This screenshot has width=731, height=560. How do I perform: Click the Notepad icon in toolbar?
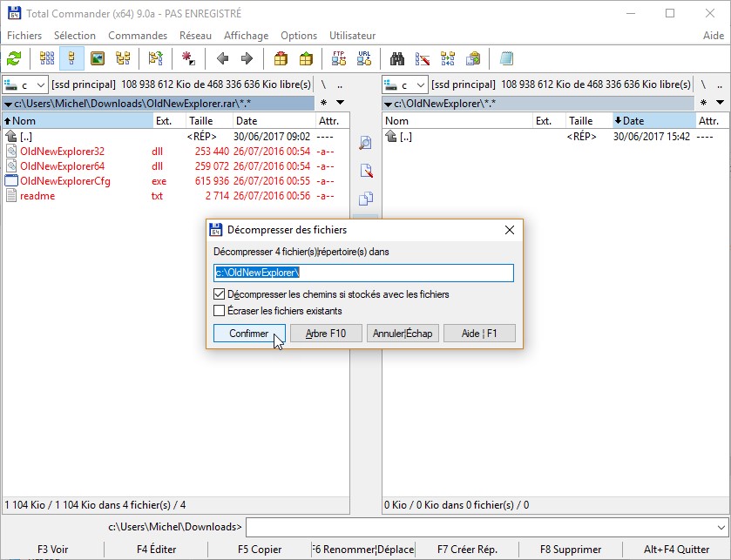point(506,58)
